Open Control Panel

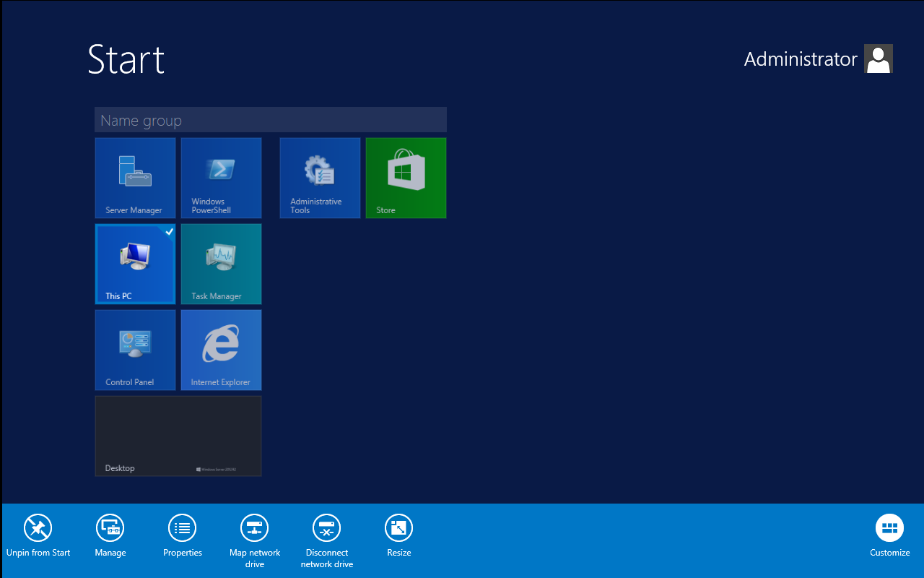point(135,350)
